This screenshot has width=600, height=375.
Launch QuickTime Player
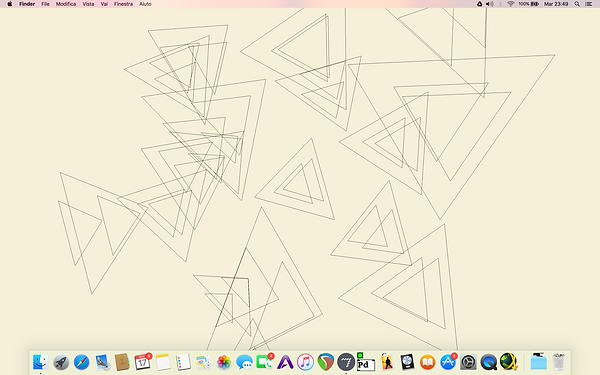[489, 362]
